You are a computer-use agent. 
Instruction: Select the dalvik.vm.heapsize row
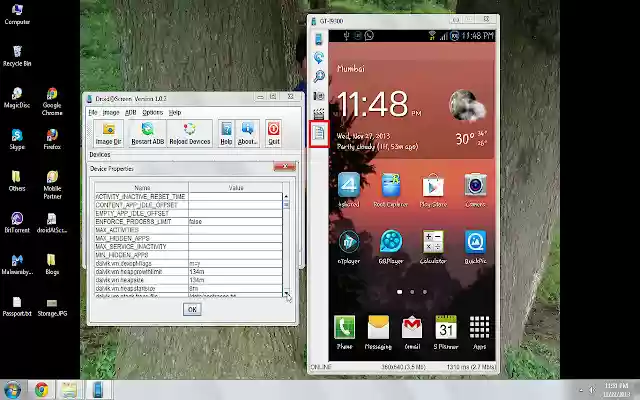(x=189, y=280)
